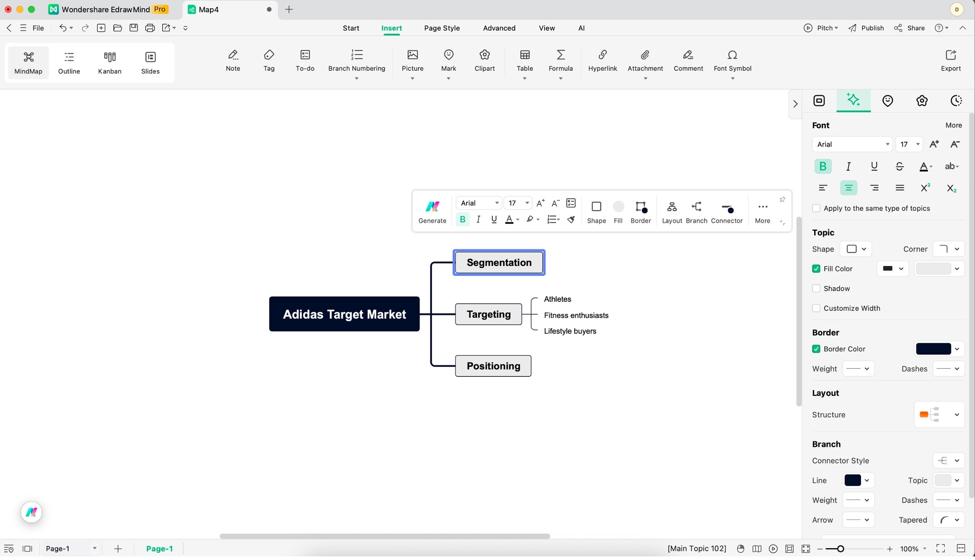Click the branch Line color swatch
Image resolution: width=975 pixels, height=560 pixels.
point(852,480)
